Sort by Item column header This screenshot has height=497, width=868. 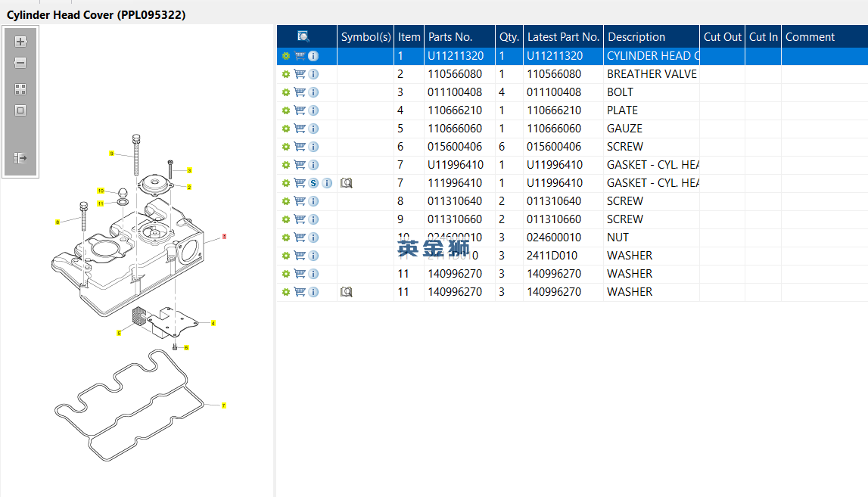(x=409, y=36)
